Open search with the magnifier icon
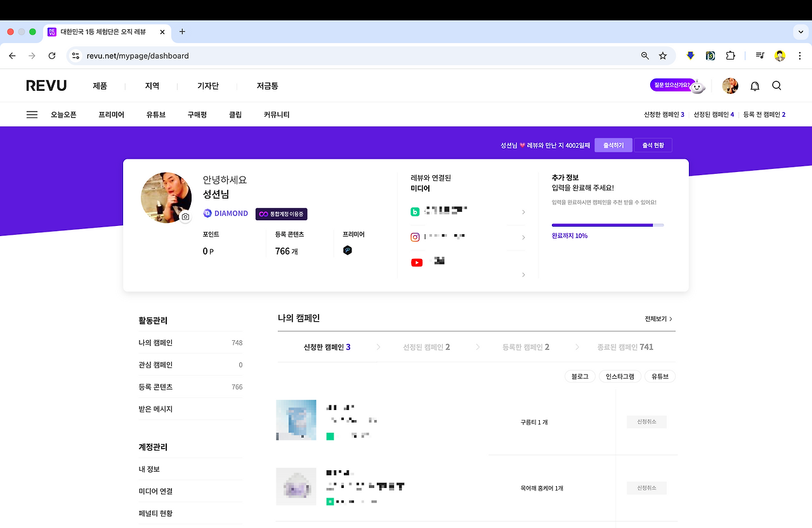The height and width of the screenshot is (528, 812). coord(776,86)
